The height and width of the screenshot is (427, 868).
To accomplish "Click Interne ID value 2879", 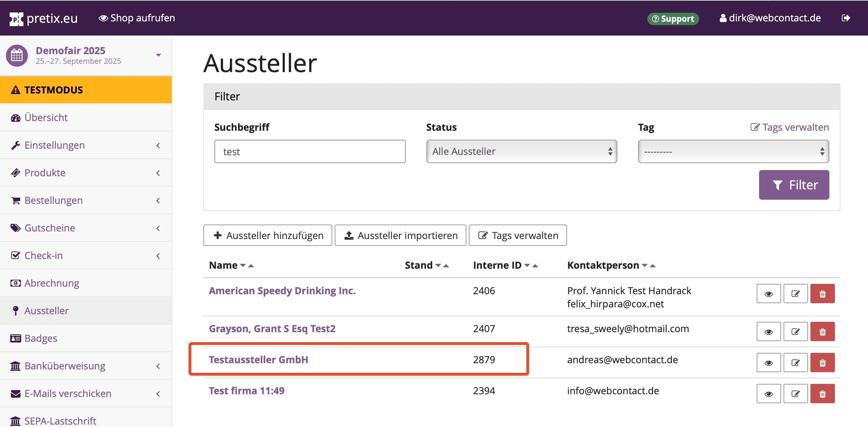I will click(484, 360).
